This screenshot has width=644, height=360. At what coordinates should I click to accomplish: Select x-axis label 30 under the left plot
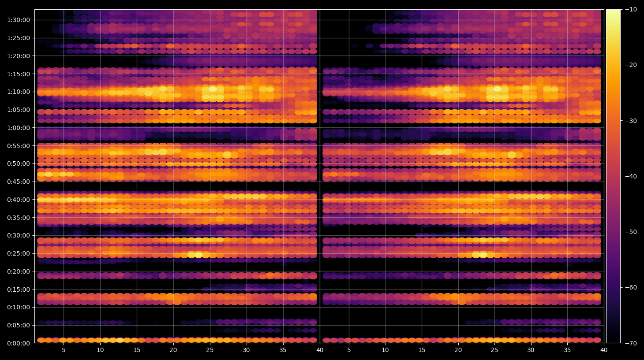246,350
